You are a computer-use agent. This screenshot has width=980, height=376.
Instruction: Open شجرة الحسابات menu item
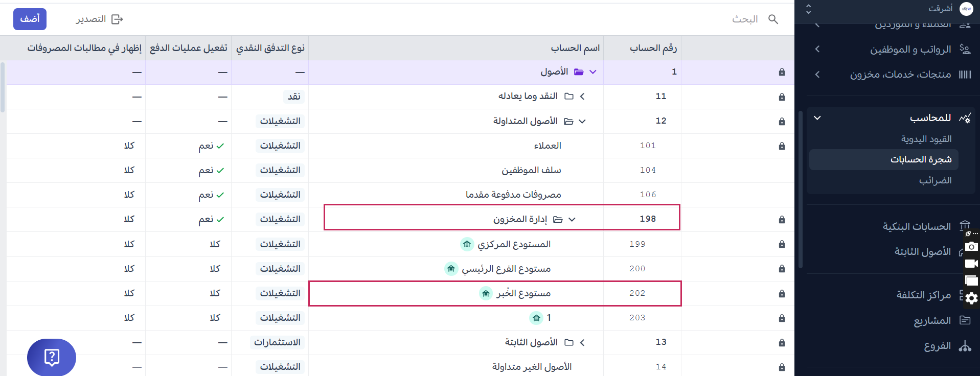[x=920, y=159]
